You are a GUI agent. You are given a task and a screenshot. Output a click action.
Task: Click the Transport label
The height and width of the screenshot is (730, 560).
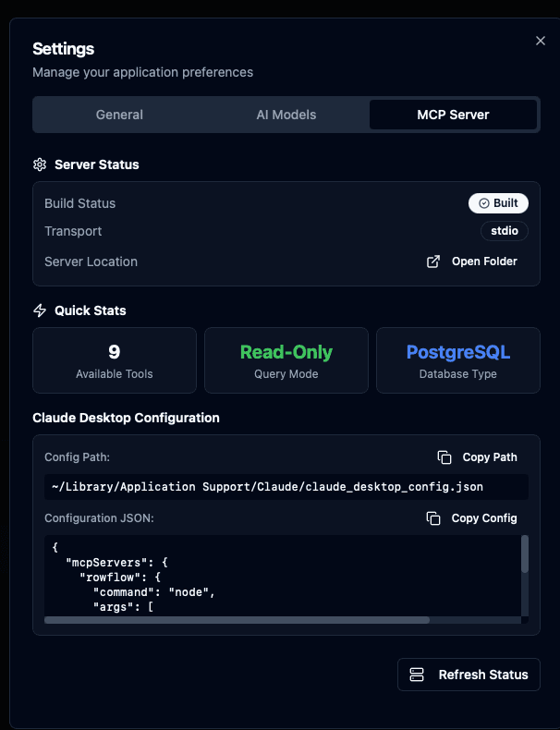click(73, 231)
